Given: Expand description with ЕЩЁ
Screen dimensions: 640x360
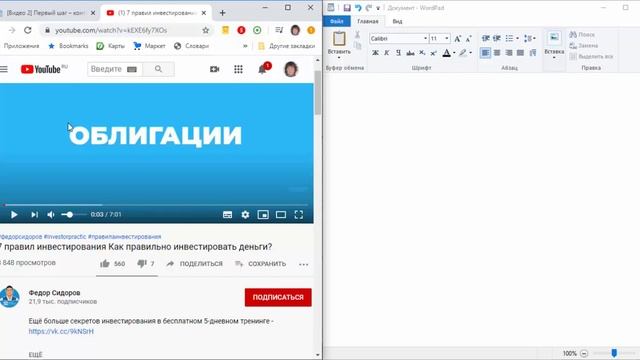Looking at the screenshot, I should [x=36, y=354].
